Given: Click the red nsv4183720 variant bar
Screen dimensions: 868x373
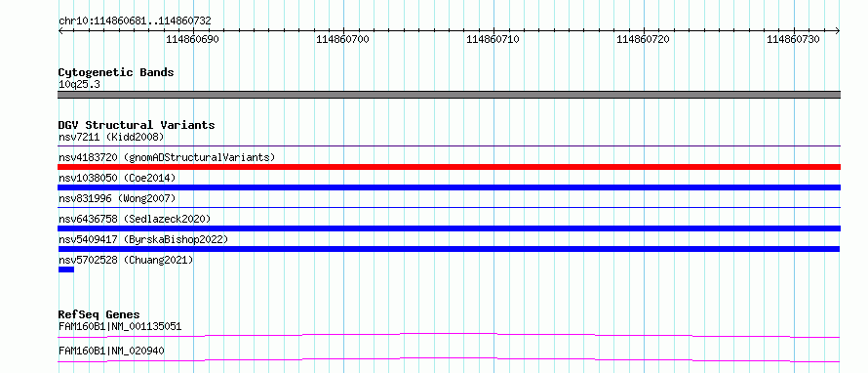Looking at the screenshot, I should tap(449, 167).
